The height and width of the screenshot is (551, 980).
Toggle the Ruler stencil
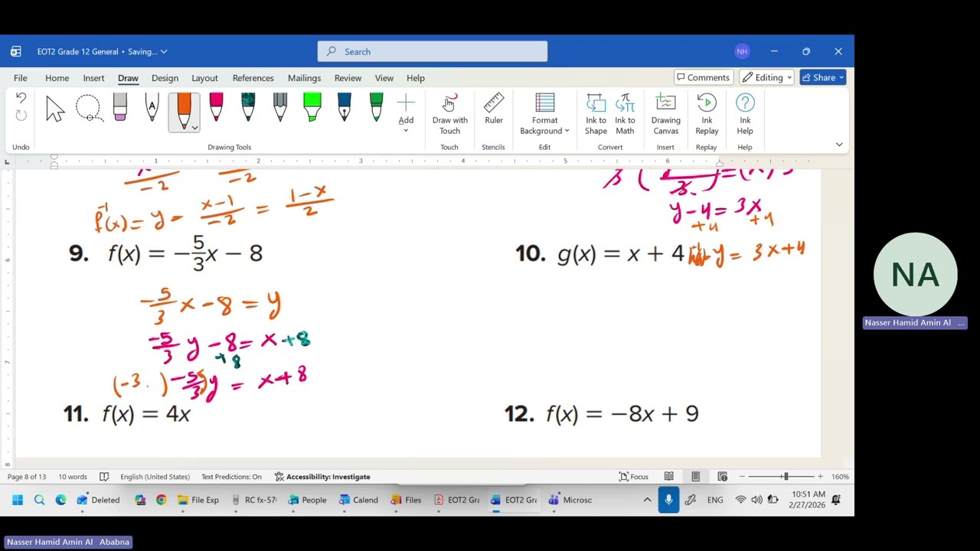point(494,109)
